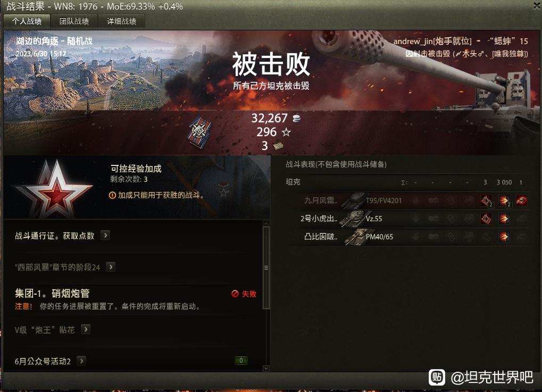Expand 6月公众号活动2 entry
Screen dimensions: 542x392
(x=81, y=361)
